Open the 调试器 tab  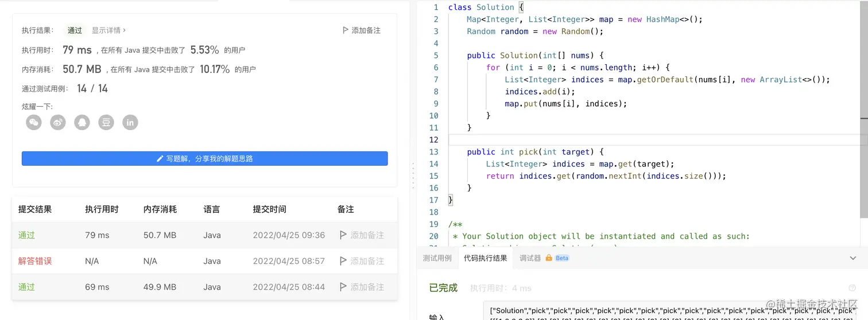[530, 258]
